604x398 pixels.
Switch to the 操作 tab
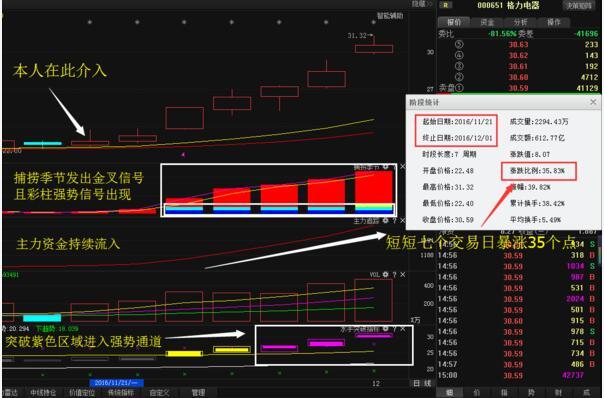coord(554,22)
